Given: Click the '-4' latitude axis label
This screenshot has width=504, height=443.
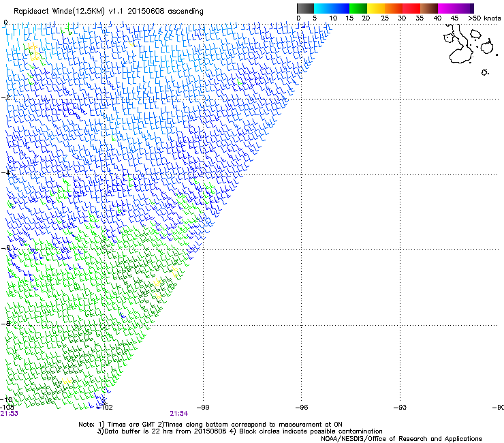Looking at the screenshot, I should [6, 172].
